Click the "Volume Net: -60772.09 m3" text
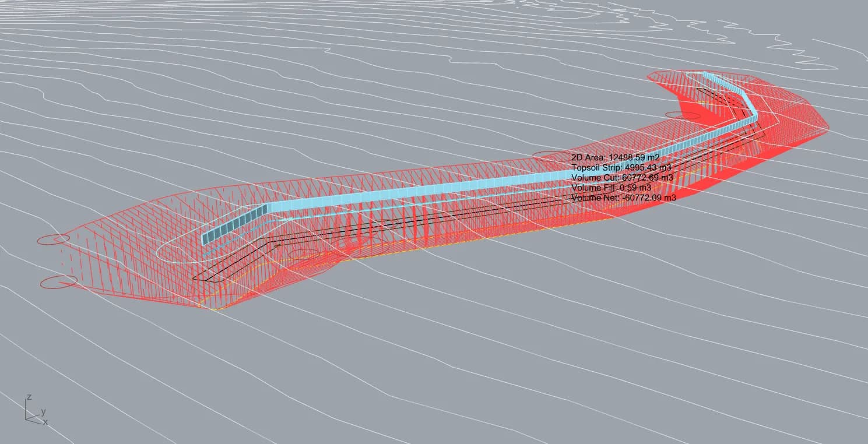Image resolution: width=868 pixels, height=444 pixels. (624, 198)
